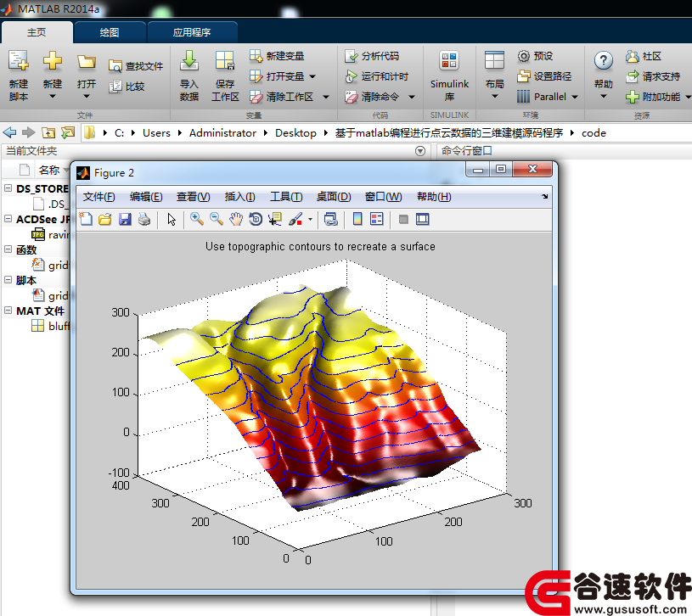Collapse the ACDSee group in file list
The image size is (692, 616).
click(8, 218)
